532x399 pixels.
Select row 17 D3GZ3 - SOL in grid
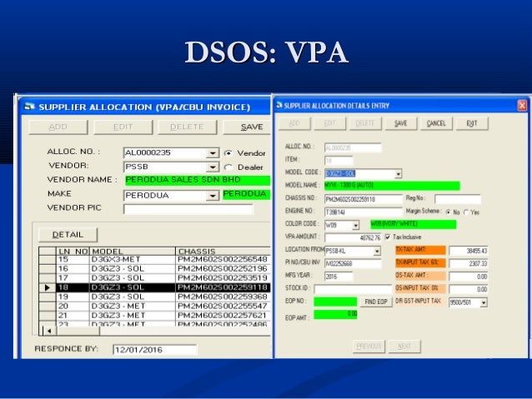(155, 278)
